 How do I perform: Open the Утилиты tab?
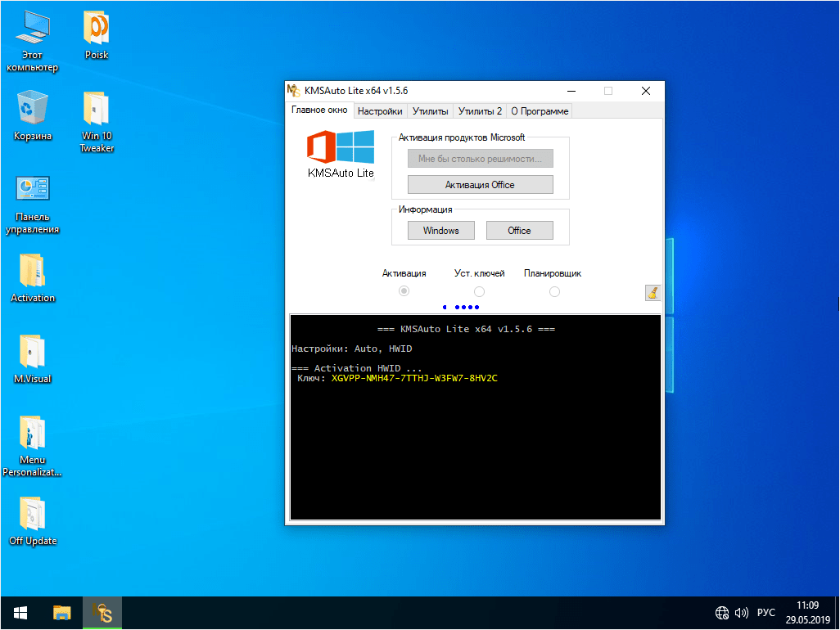click(430, 110)
